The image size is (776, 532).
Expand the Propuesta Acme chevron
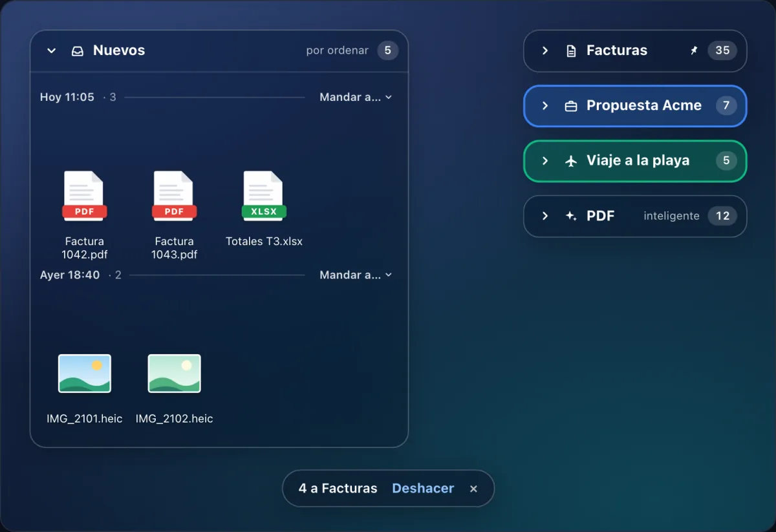tap(545, 105)
